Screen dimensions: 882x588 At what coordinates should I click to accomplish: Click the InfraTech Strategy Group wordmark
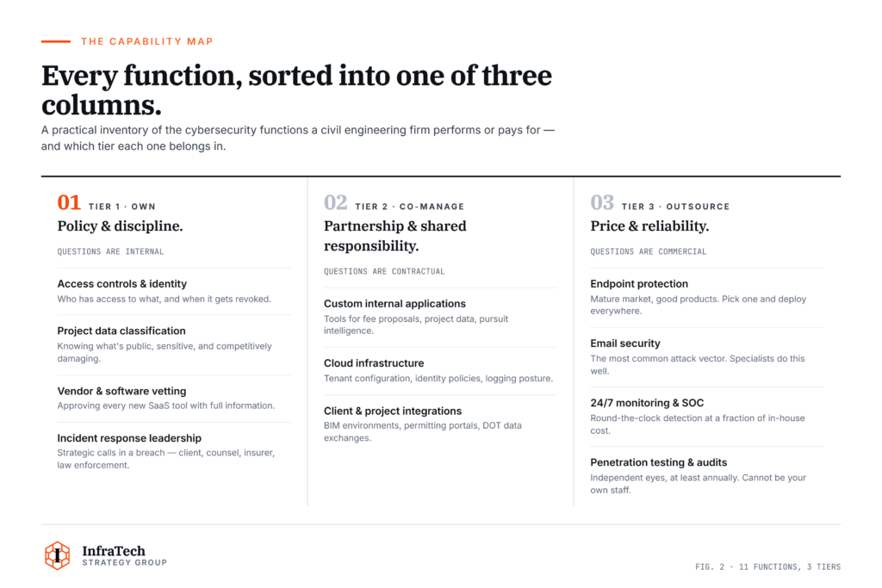pyautogui.click(x=124, y=555)
